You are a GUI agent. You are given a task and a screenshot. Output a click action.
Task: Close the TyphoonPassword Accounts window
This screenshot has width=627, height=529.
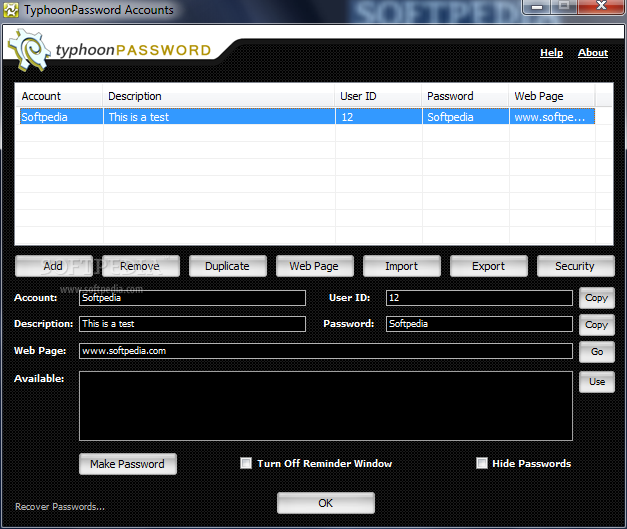[x=601, y=7]
